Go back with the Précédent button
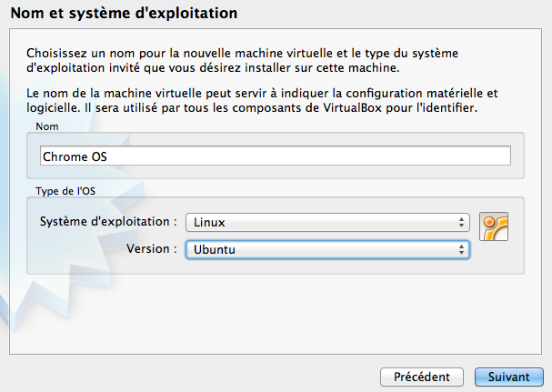 coord(421,376)
